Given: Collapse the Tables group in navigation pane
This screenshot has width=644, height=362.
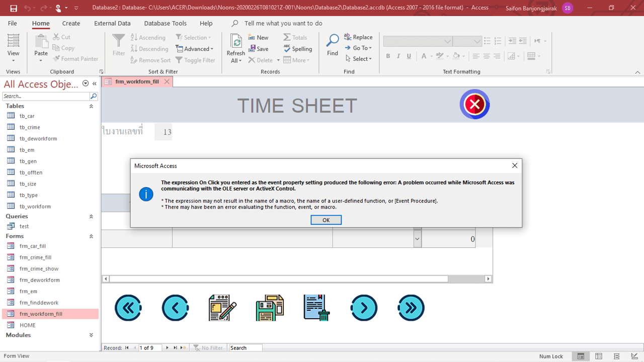Looking at the screenshot, I should (91, 106).
